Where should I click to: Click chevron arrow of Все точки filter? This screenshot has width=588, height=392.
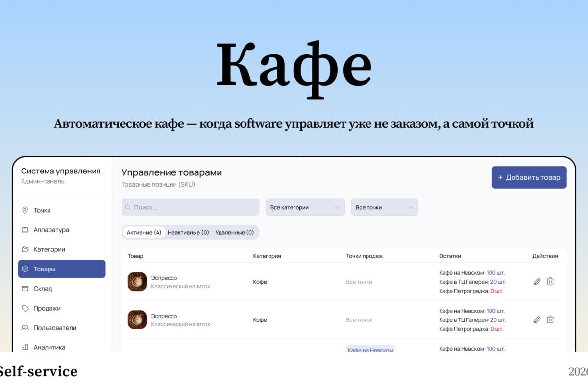tap(410, 207)
